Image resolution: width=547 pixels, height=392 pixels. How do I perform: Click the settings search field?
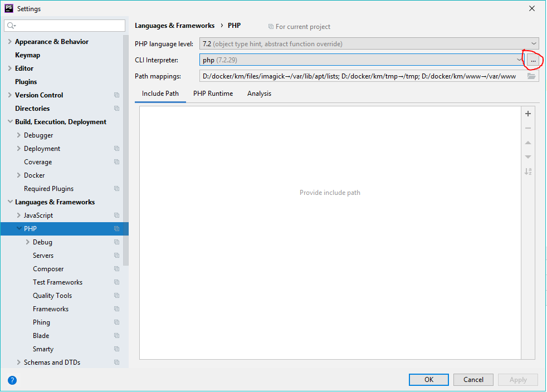tap(70, 26)
